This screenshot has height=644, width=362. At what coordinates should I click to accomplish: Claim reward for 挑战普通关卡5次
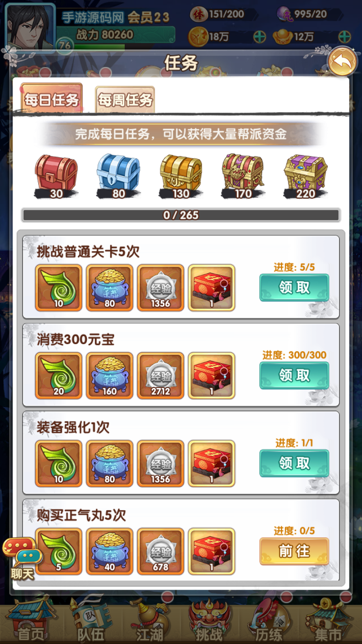click(x=294, y=288)
